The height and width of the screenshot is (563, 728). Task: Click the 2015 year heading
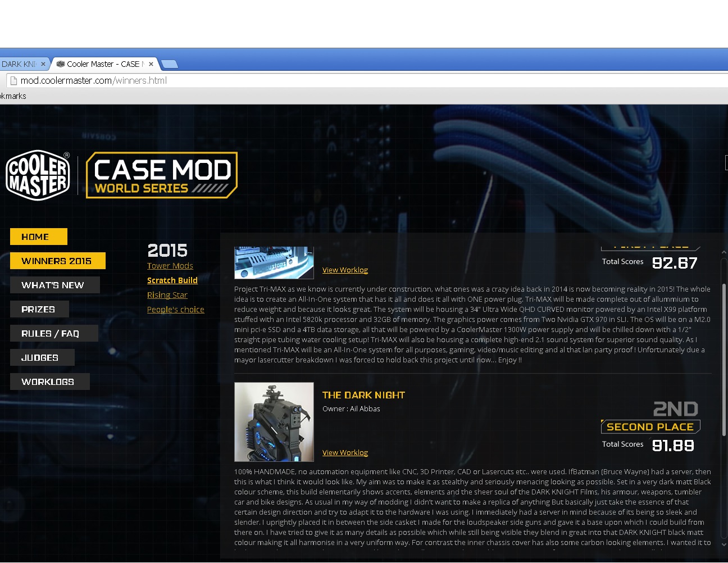point(167,251)
